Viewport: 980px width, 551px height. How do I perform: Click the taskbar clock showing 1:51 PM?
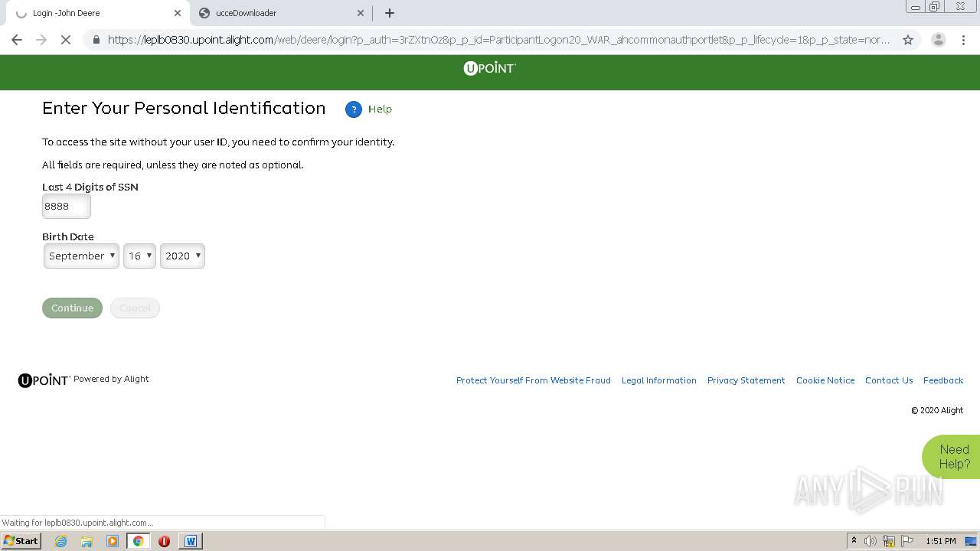tap(941, 541)
